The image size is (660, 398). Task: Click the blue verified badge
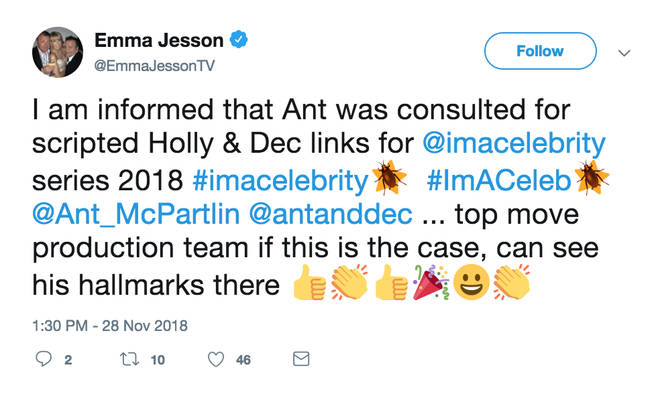(238, 40)
